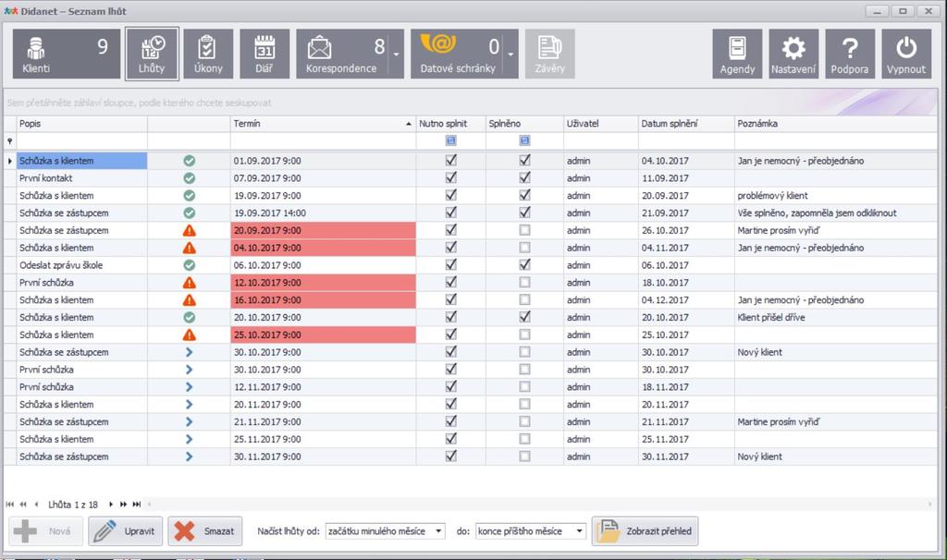Image resolution: width=947 pixels, height=560 pixels.
Task: Click blue arrow icon for 12.11.2017 deadline
Action: (x=189, y=387)
